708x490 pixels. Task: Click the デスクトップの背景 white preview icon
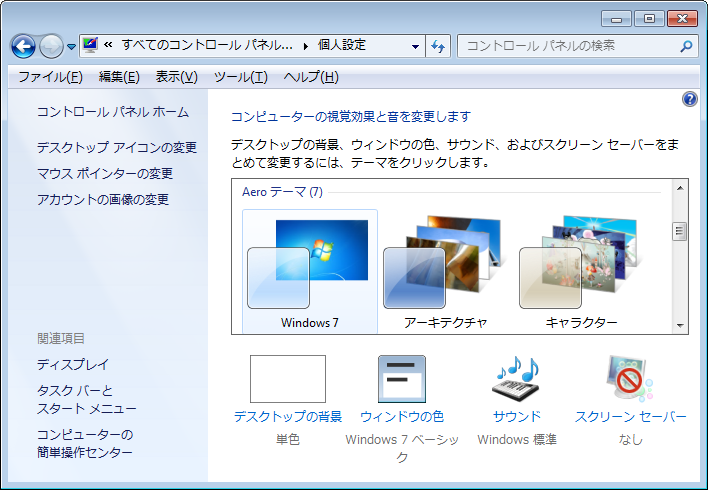[x=288, y=378]
